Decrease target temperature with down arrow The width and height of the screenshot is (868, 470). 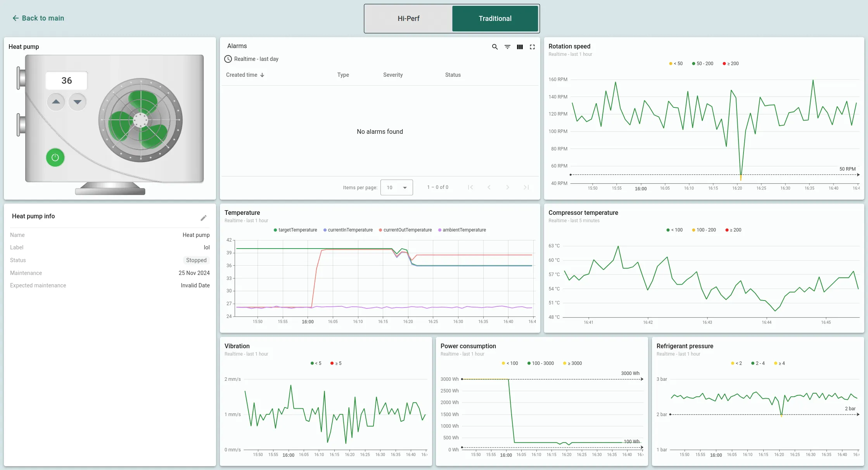click(78, 102)
